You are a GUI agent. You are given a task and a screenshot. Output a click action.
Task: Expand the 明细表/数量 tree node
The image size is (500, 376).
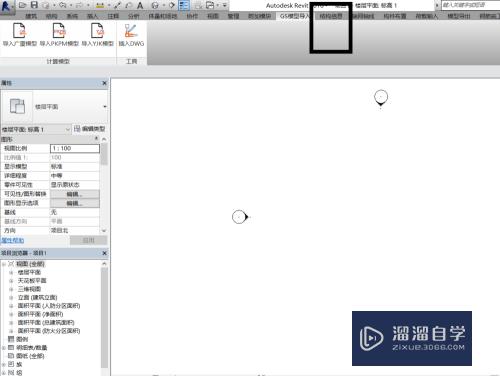coord(4,348)
